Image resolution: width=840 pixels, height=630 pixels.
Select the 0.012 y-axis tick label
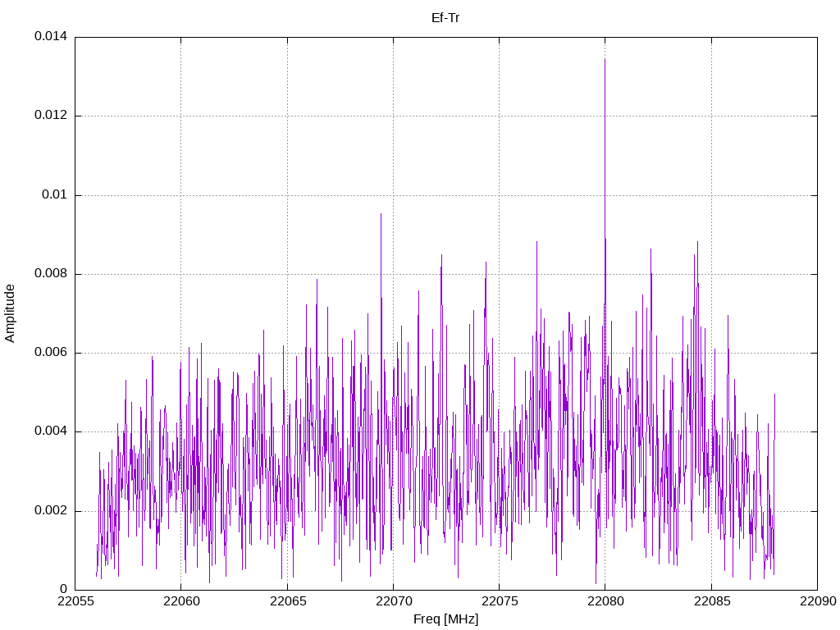50,116
